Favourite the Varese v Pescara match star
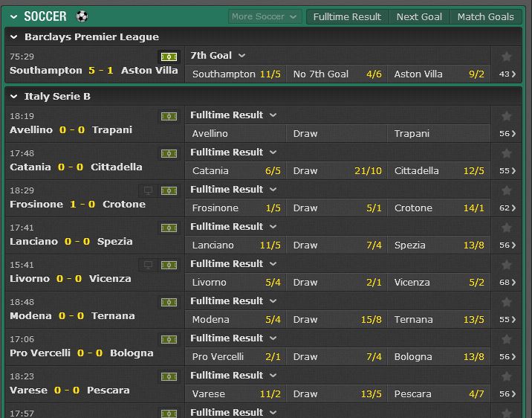This screenshot has width=532, height=418. click(x=507, y=376)
